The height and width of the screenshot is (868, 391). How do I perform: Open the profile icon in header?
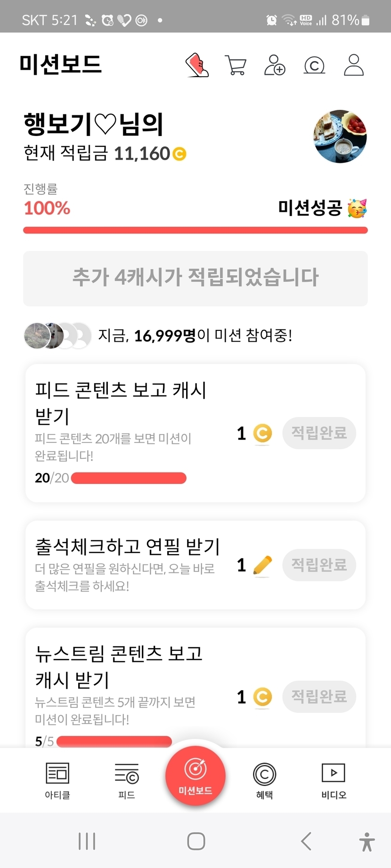point(353,65)
